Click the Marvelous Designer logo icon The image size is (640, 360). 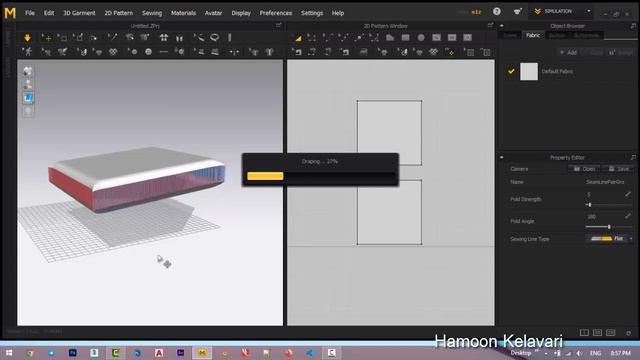(10, 13)
